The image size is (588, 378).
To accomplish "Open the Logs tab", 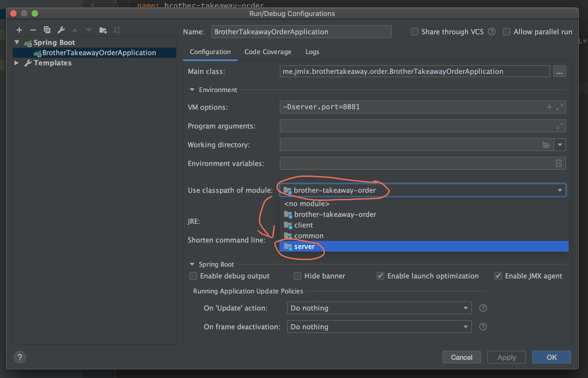I will coord(312,52).
